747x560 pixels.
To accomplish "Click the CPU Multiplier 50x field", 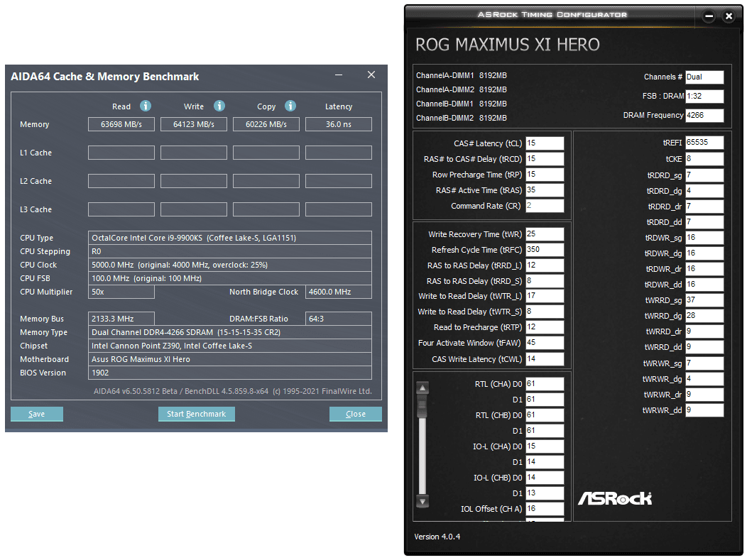I will pyautogui.click(x=121, y=292).
